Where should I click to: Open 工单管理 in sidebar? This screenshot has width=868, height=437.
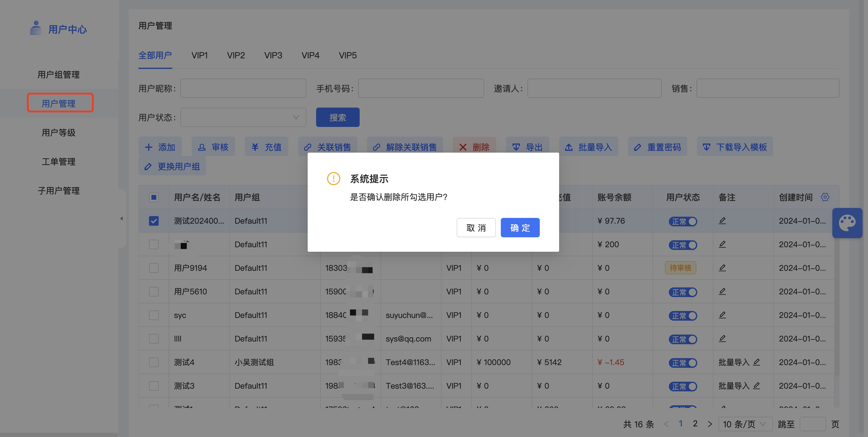click(59, 161)
